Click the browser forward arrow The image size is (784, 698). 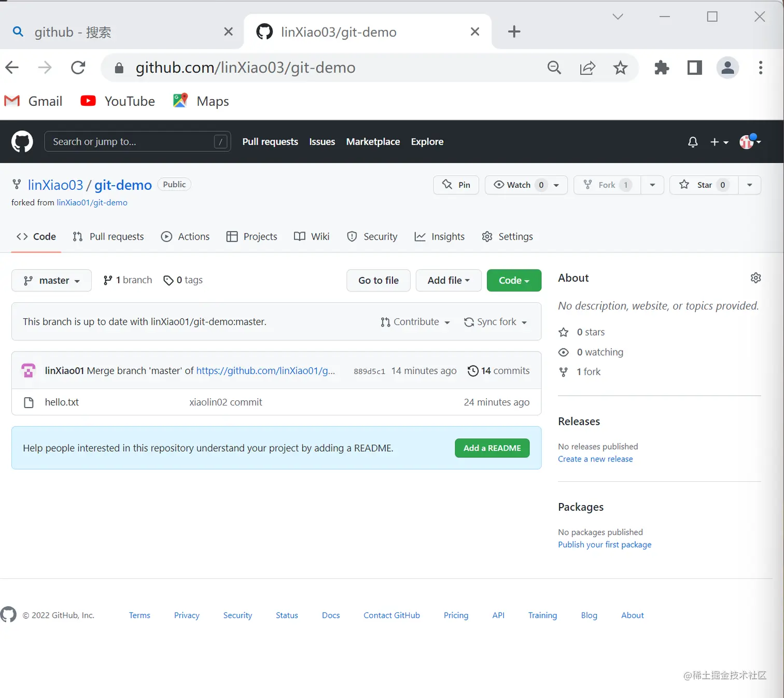(45, 67)
